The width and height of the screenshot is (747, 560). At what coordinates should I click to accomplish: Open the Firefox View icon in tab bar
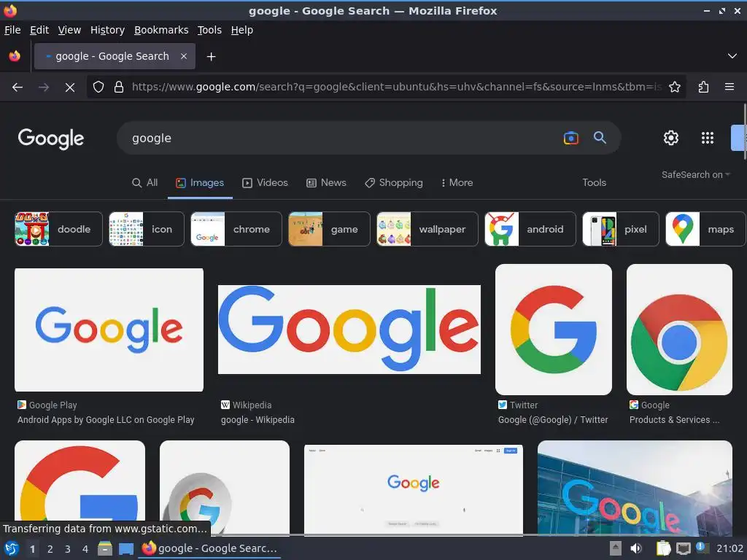coord(15,56)
